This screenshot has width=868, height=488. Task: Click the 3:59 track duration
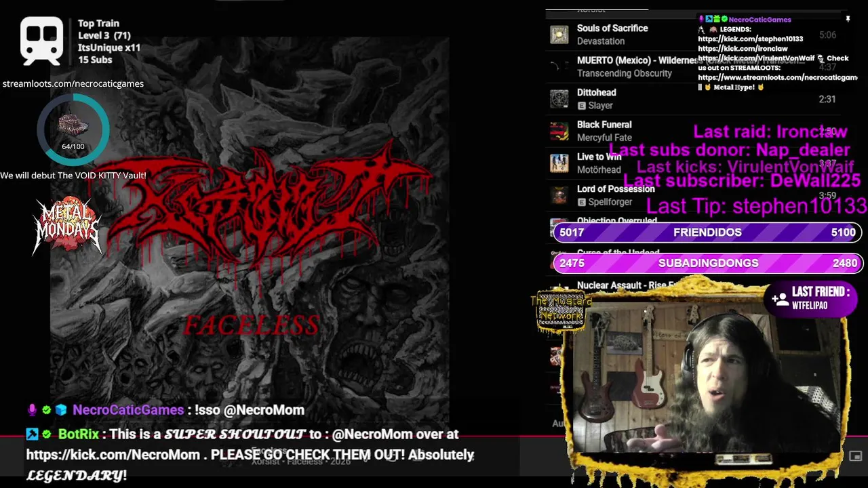click(x=827, y=195)
